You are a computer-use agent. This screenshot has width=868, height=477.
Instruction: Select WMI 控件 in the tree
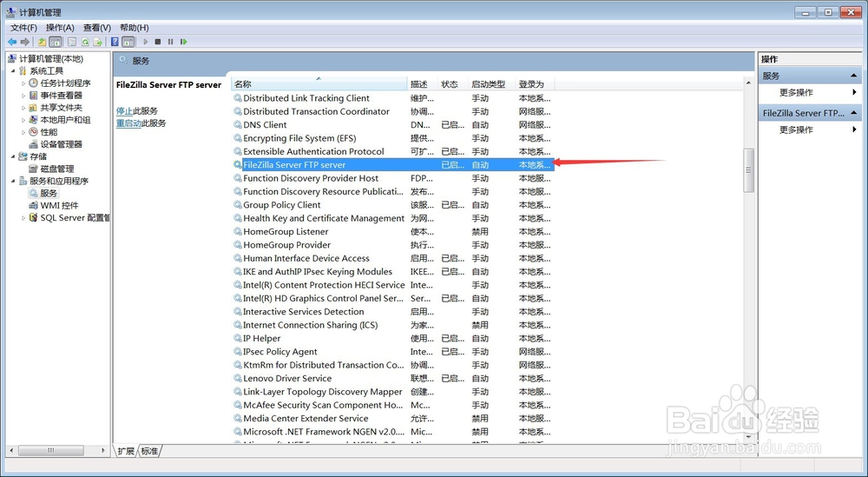60,205
